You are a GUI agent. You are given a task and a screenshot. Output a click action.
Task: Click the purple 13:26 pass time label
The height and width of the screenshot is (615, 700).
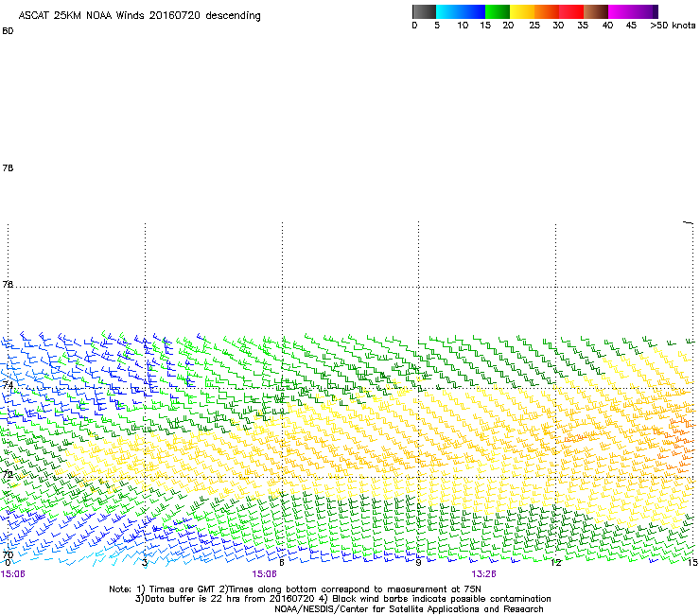(x=484, y=574)
